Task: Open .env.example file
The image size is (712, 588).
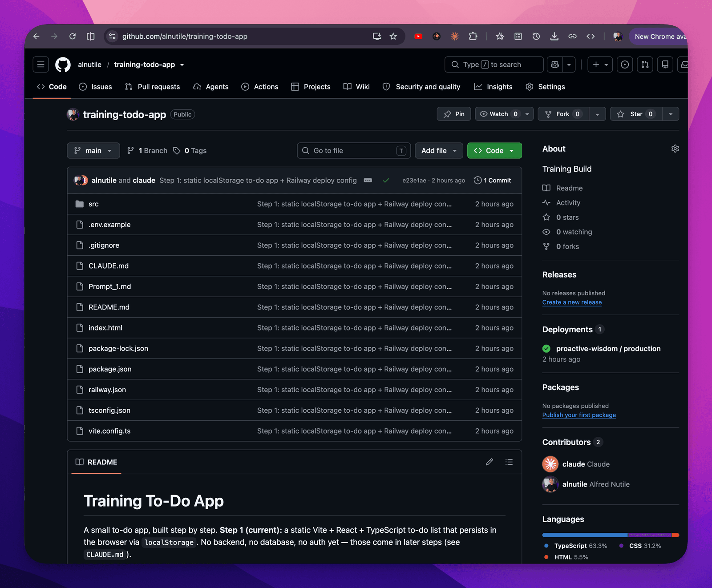Action: 109,225
